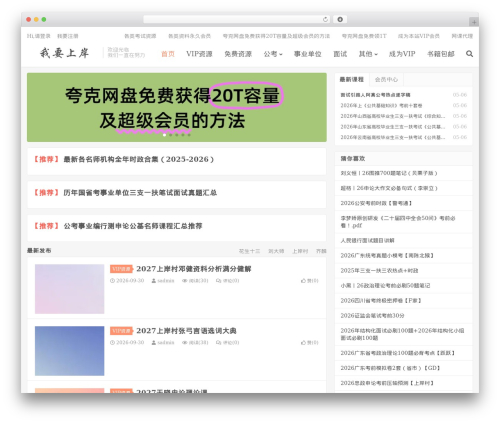Select the last carousel indicator dot

pos(189,135)
